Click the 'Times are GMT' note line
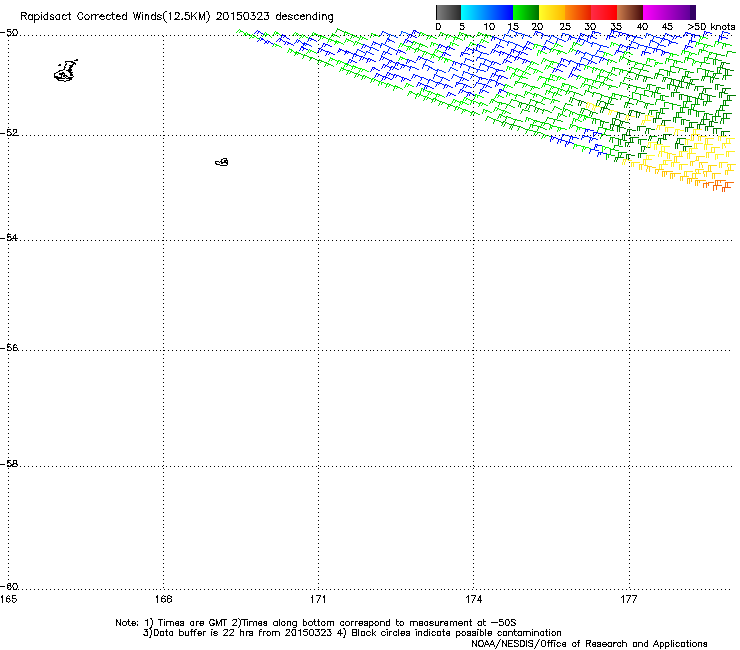The width and height of the screenshot is (740, 650). click(x=315, y=623)
